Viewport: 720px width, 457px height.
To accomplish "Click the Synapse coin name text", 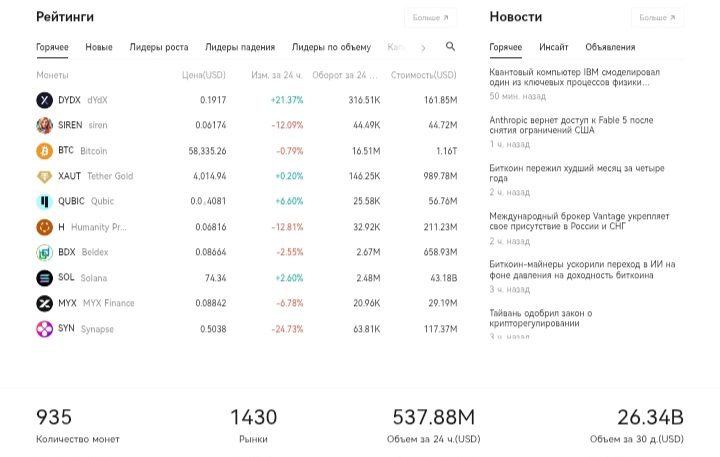I will point(97,329).
